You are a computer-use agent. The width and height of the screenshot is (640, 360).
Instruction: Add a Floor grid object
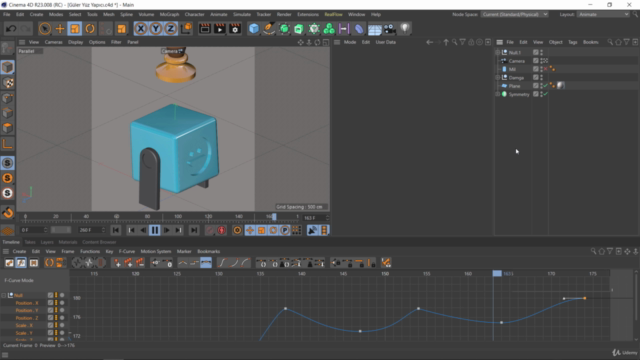click(x=374, y=29)
